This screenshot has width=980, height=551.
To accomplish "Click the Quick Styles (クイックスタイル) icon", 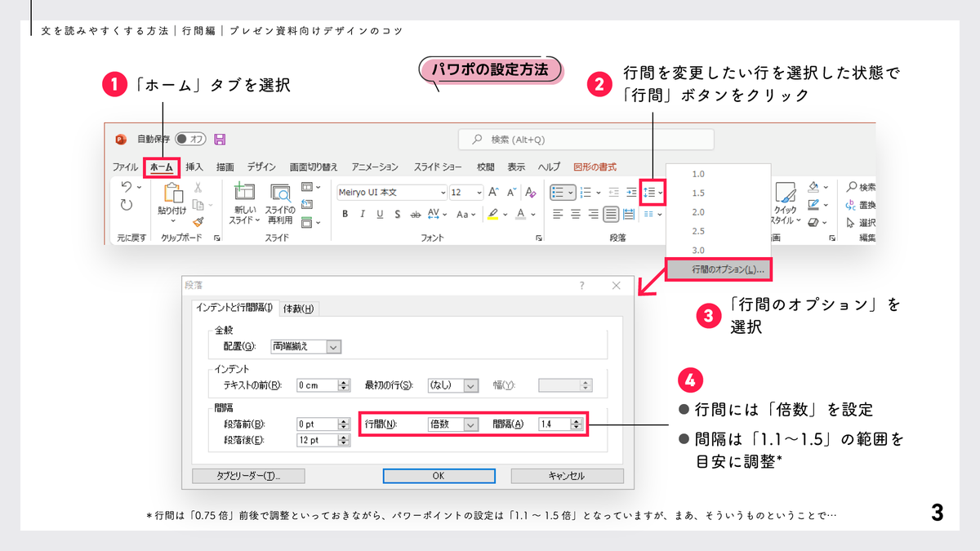I will click(785, 194).
